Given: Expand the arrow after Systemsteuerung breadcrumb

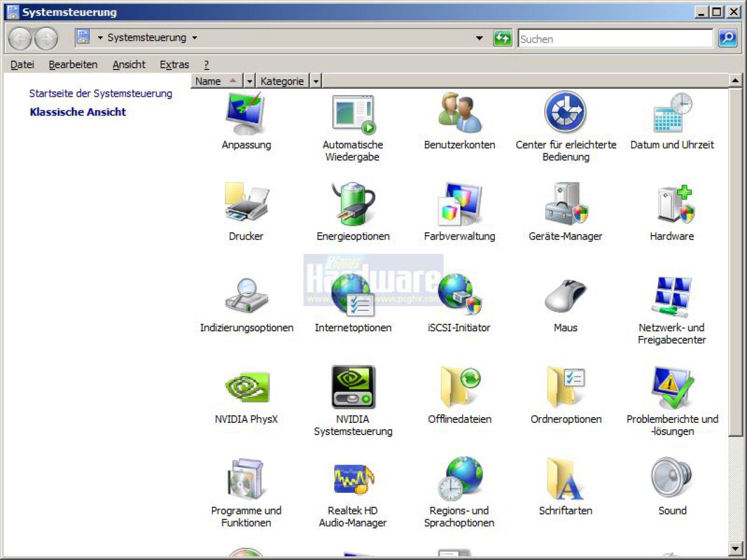Looking at the screenshot, I should point(195,38).
